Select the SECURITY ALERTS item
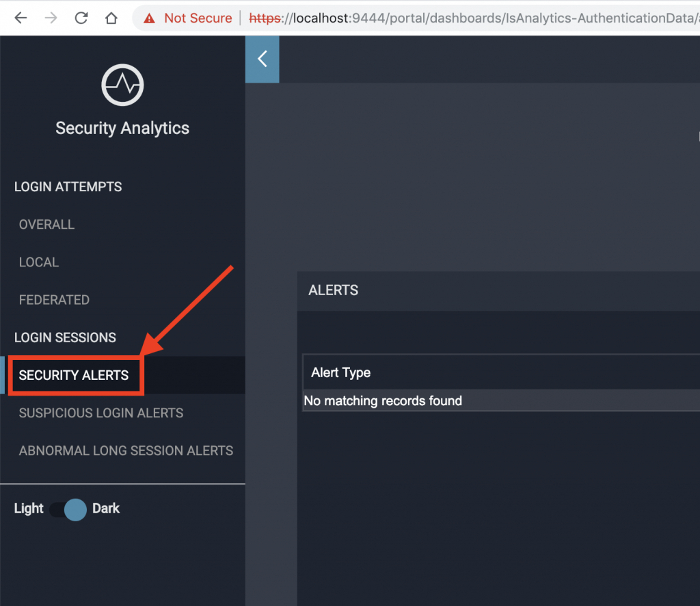 [x=74, y=375]
